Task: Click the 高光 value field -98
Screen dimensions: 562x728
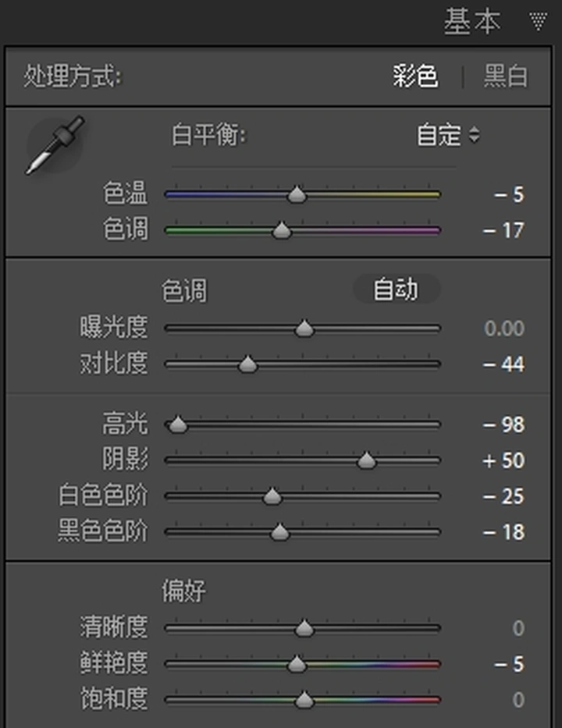Action: 504,424
